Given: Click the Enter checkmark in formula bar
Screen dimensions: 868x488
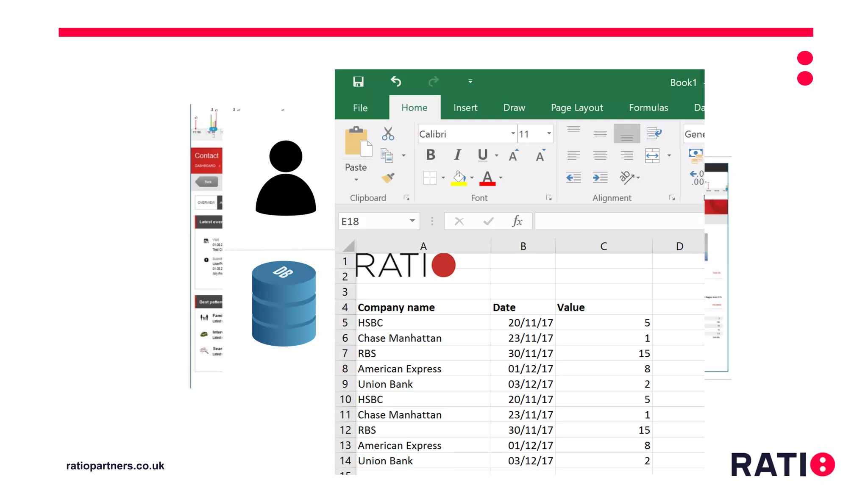Looking at the screenshot, I should 488,221.
